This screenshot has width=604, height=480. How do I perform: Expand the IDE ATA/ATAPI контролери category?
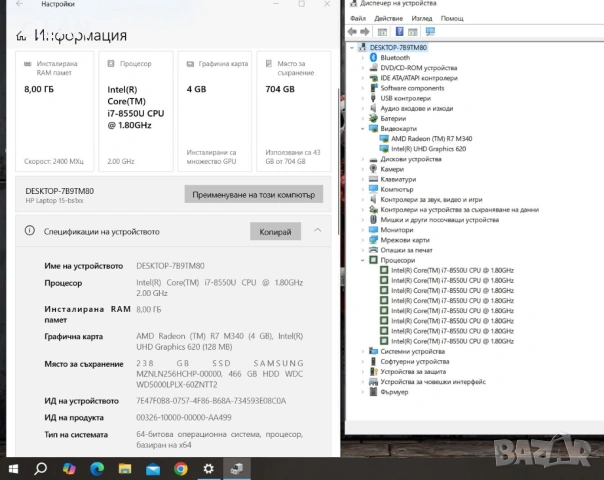point(362,78)
